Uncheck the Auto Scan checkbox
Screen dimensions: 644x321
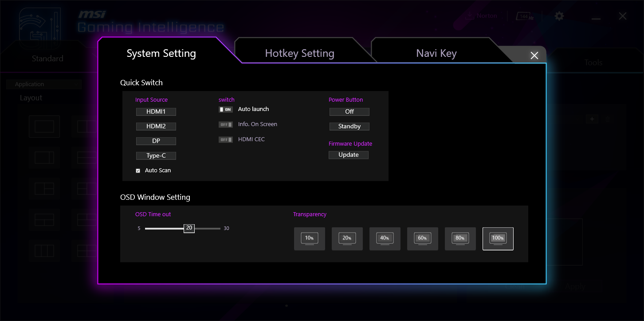138,170
